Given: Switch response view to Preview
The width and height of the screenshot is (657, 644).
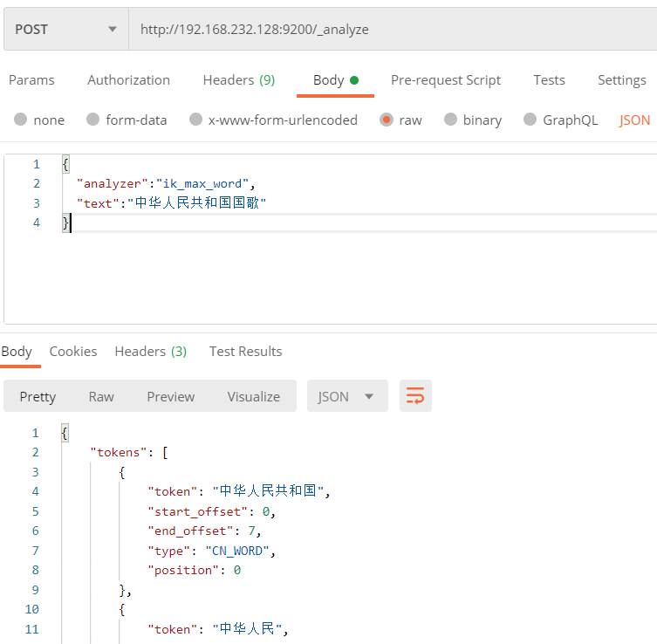Looking at the screenshot, I should (171, 396).
